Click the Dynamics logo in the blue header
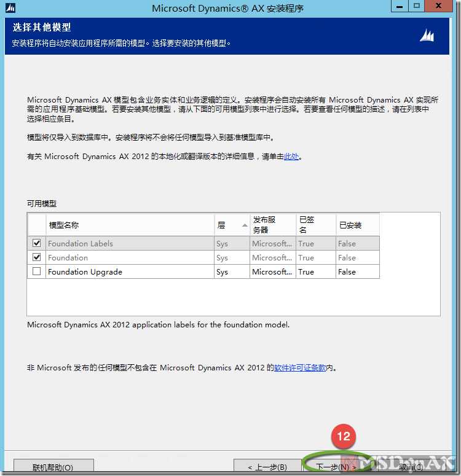The height and width of the screenshot is (476, 461). point(427,36)
